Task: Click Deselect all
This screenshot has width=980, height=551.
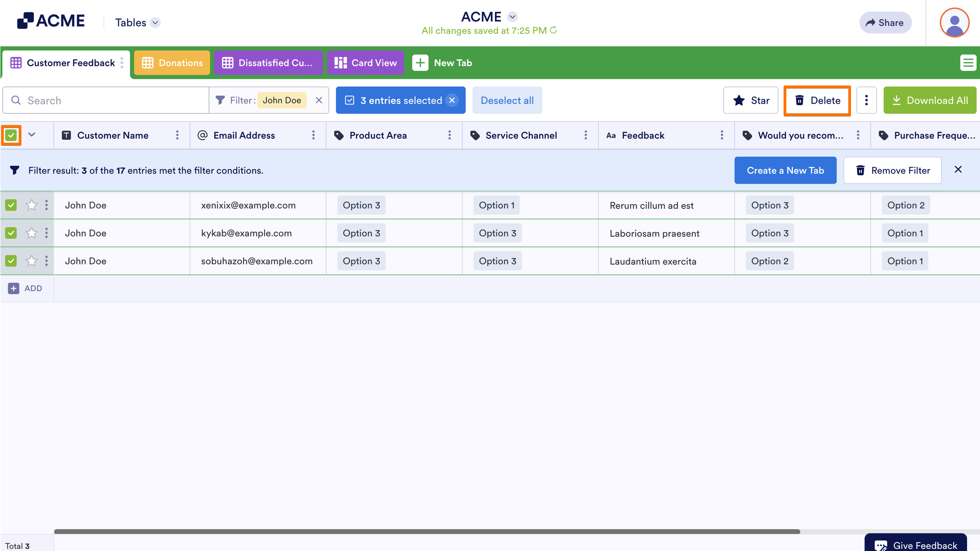Action: click(507, 100)
